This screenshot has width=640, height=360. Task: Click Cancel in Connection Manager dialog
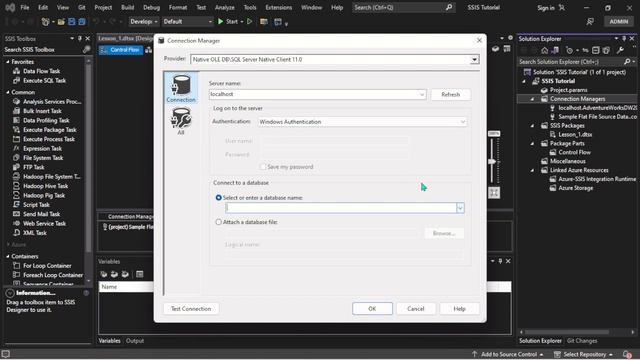coord(416,309)
